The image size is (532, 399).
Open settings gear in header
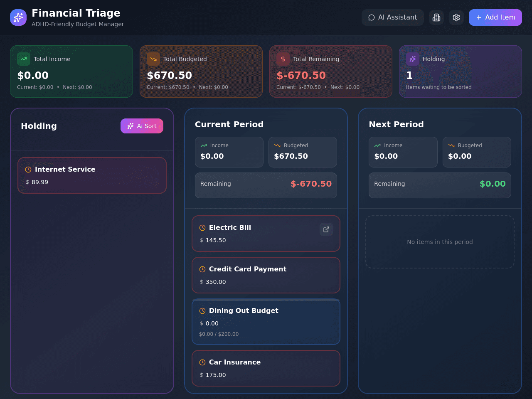point(456,17)
